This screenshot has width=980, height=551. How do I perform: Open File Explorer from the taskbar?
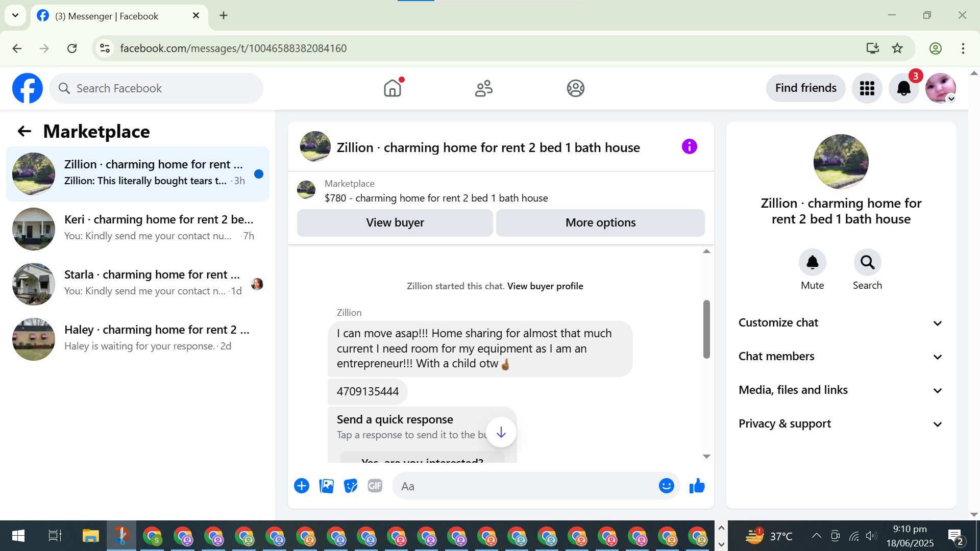click(x=90, y=536)
